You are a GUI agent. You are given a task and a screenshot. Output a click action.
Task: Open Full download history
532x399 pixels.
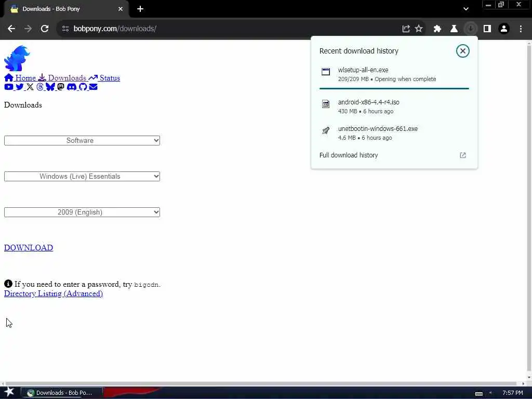[x=394, y=155]
